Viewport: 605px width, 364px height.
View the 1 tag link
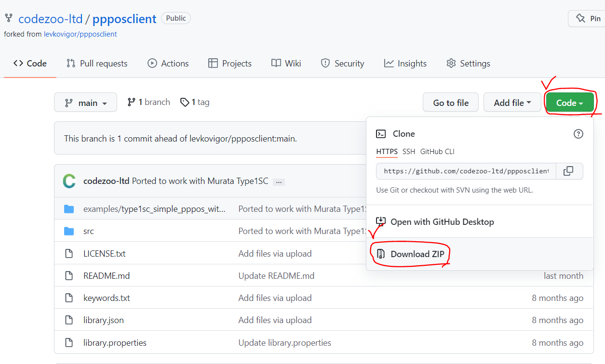(x=195, y=102)
